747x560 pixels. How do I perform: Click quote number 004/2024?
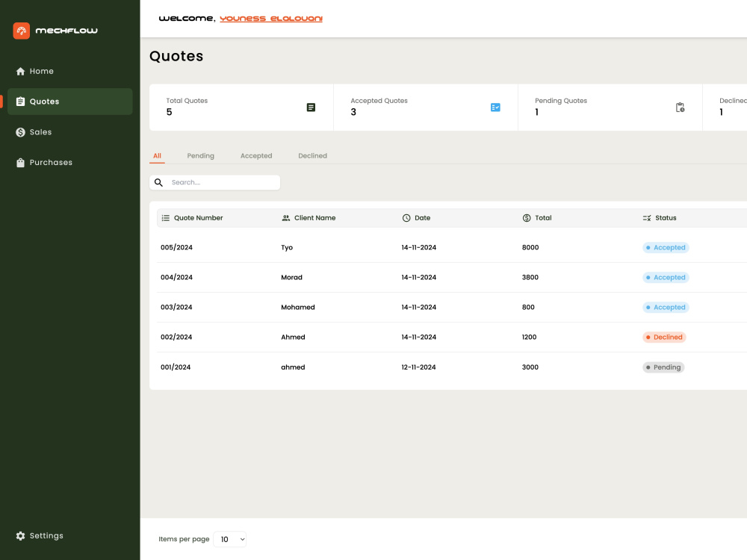pyautogui.click(x=177, y=278)
